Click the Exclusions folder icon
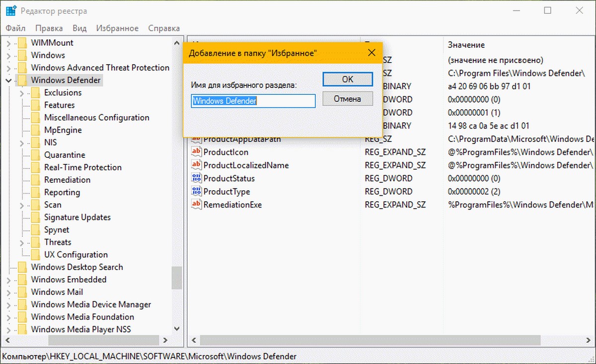Image resolution: width=596 pixels, height=364 pixels. pyautogui.click(x=35, y=92)
